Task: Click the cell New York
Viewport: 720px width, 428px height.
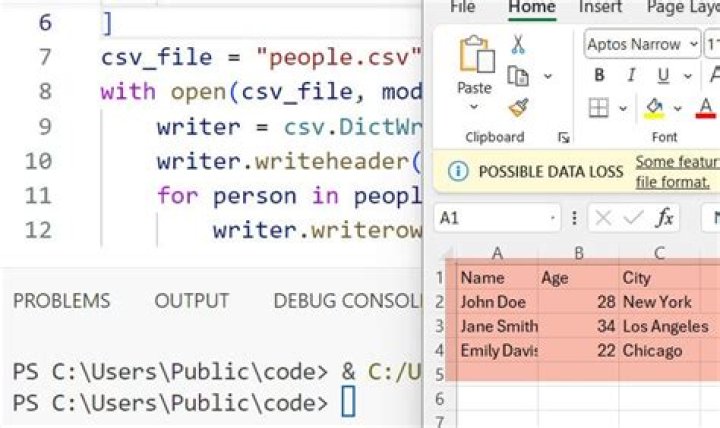Action: (660, 302)
